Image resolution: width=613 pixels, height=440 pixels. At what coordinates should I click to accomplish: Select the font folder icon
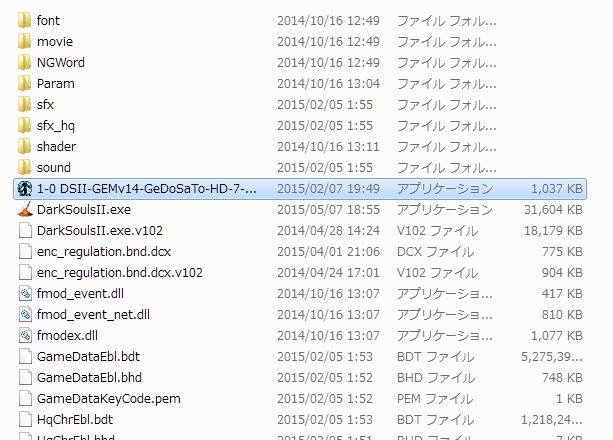(25, 20)
